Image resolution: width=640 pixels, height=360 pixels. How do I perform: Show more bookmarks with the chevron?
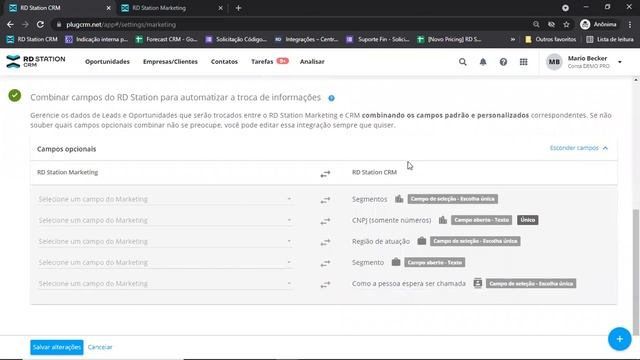tap(513, 40)
